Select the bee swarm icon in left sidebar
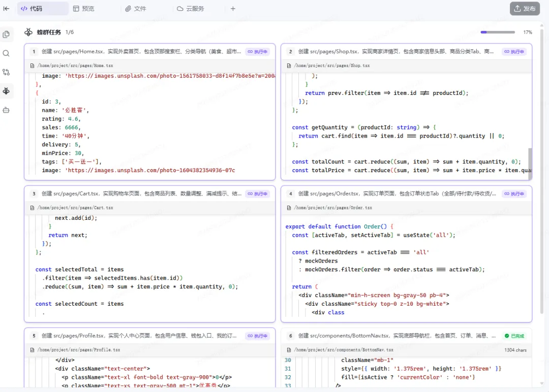Screen dimensions: 549x392 click(x=6, y=91)
